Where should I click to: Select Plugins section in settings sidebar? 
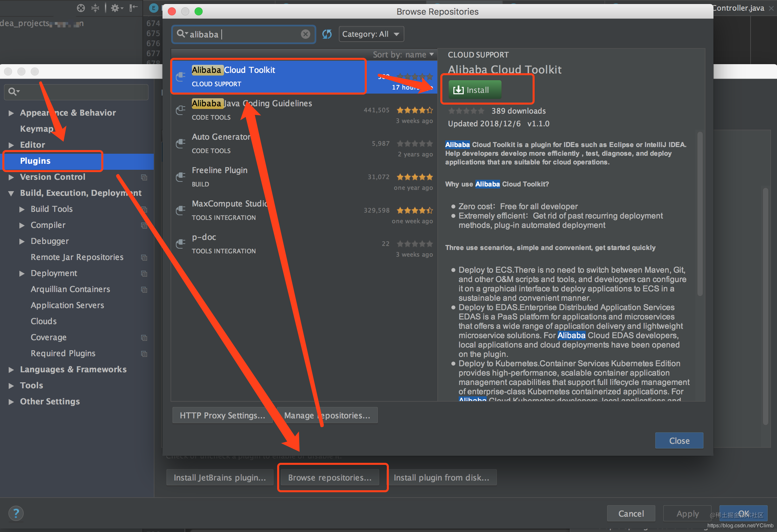pyautogui.click(x=35, y=161)
